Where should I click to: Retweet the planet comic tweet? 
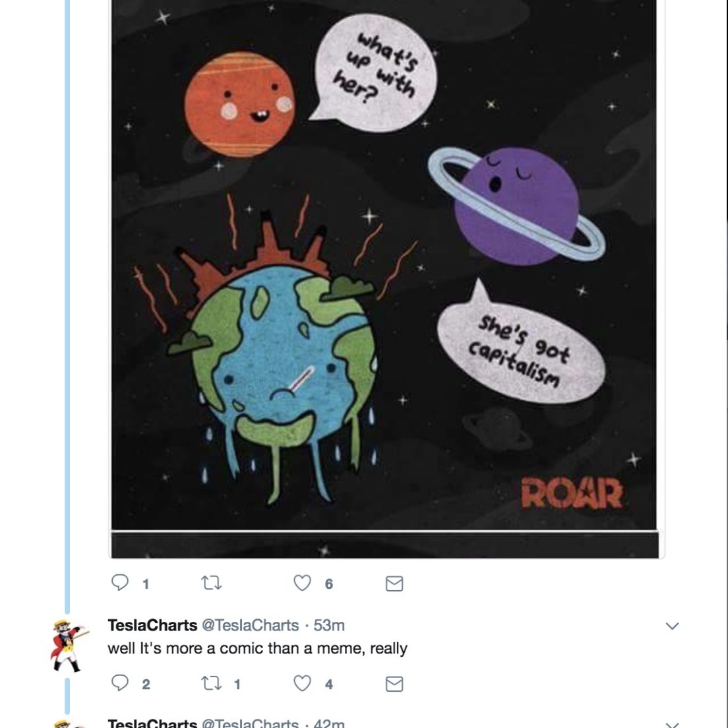click(211, 583)
